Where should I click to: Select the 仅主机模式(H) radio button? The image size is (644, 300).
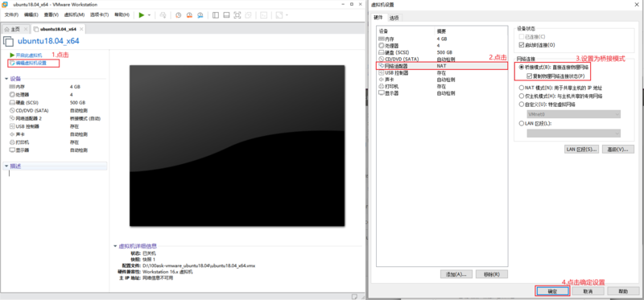click(522, 96)
